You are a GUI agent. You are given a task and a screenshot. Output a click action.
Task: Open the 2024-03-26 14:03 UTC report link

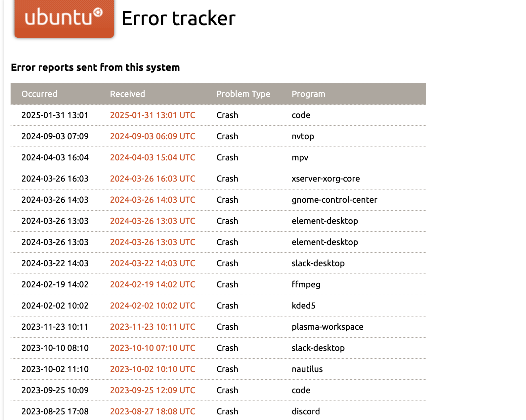[x=153, y=200]
